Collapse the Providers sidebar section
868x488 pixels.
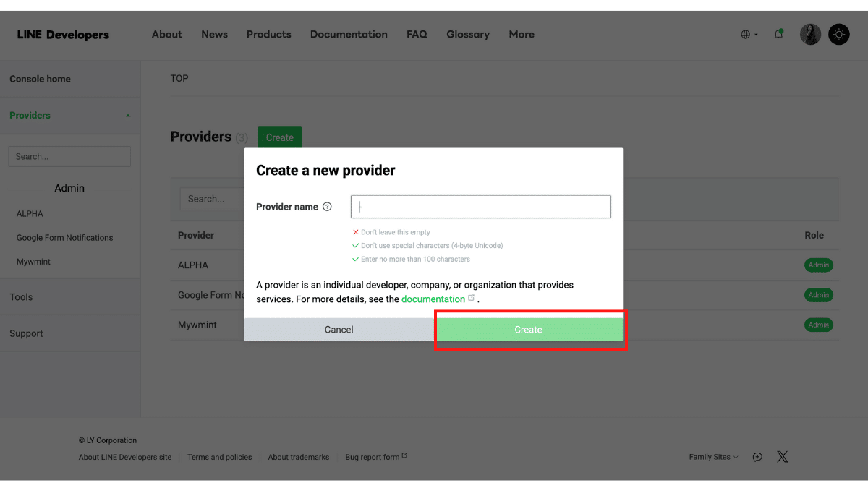point(128,116)
